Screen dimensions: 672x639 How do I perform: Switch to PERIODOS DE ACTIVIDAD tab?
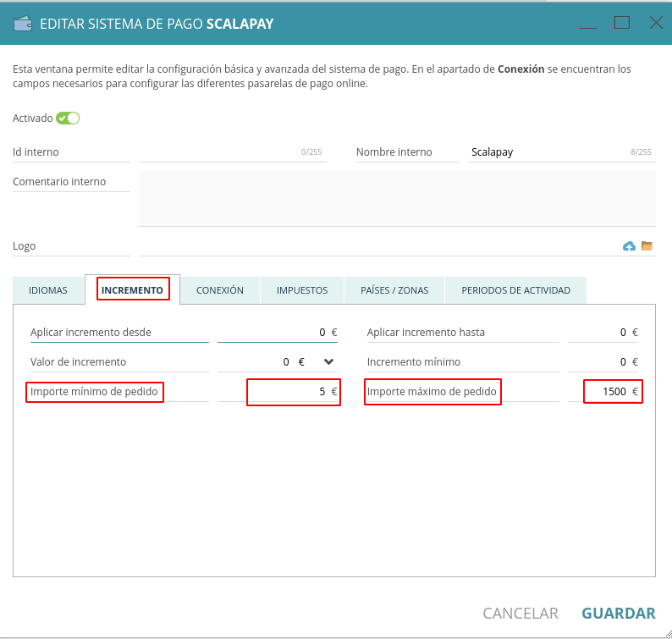point(516,290)
